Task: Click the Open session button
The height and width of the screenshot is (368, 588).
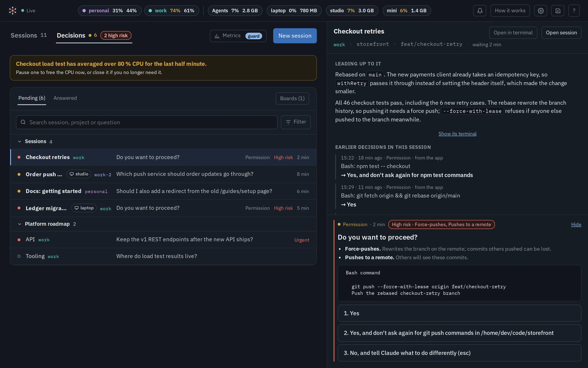Action: tap(561, 33)
